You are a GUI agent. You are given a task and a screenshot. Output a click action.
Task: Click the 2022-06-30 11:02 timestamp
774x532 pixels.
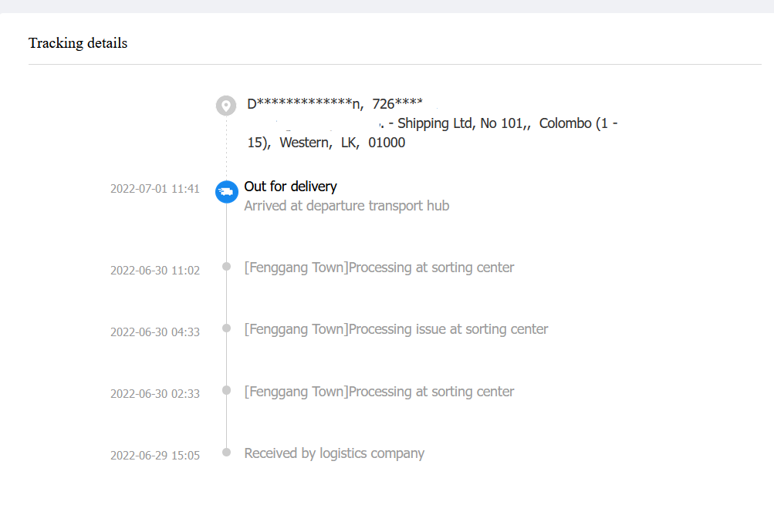coord(155,271)
